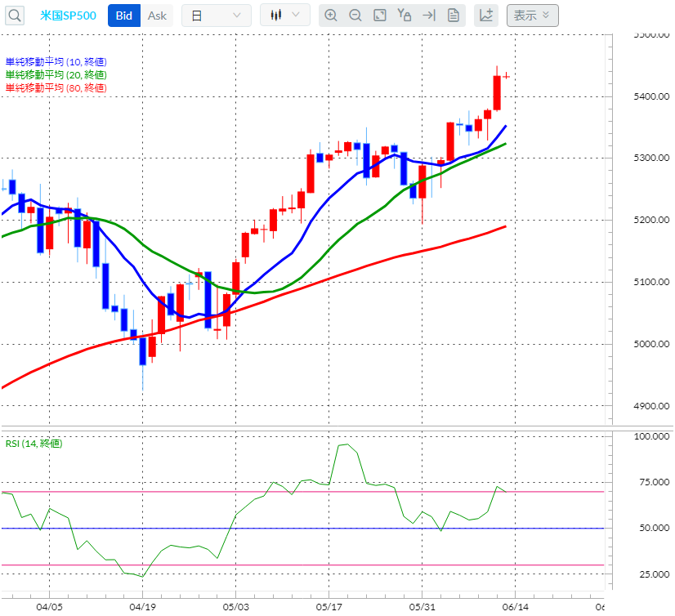Reset the chart view with the fit-screen icon

(378, 15)
